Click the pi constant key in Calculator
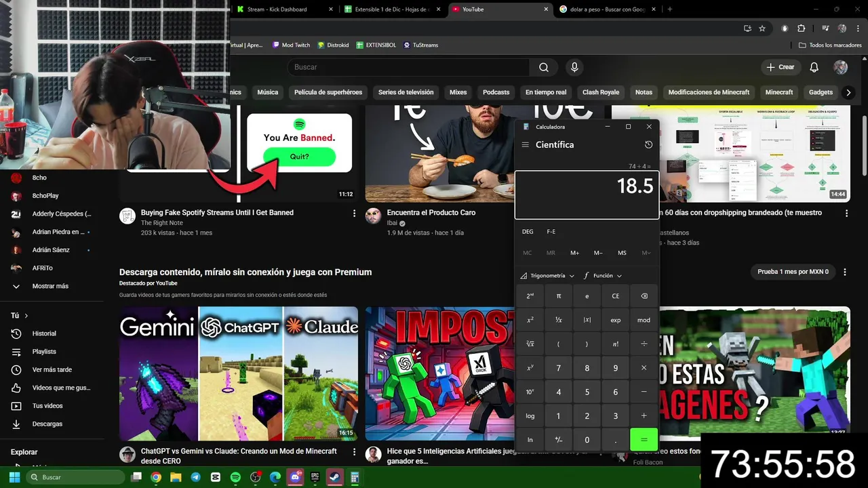868x488 pixels. (x=559, y=296)
